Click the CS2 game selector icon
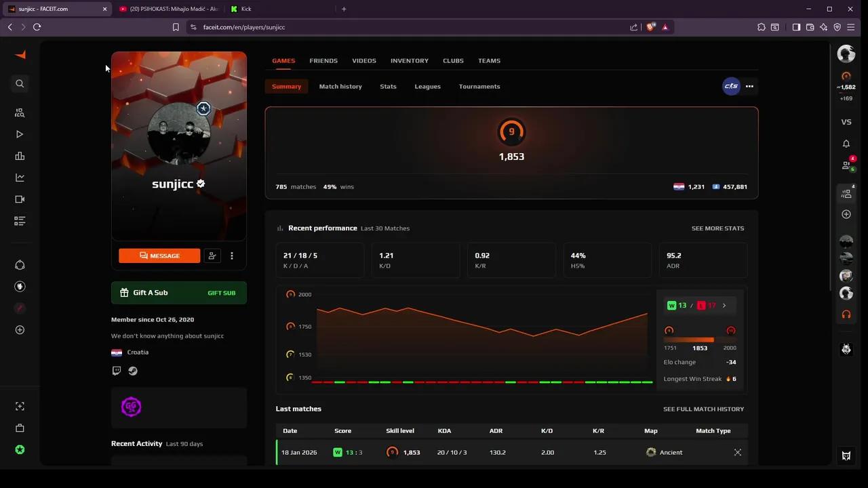 tap(731, 86)
